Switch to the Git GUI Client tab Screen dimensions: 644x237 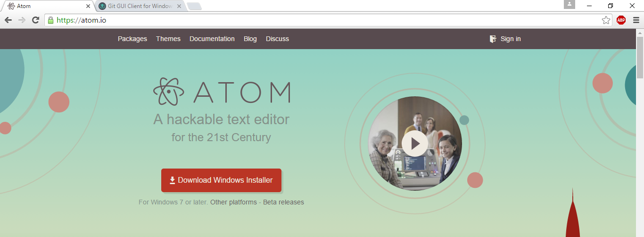pos(139,6)
